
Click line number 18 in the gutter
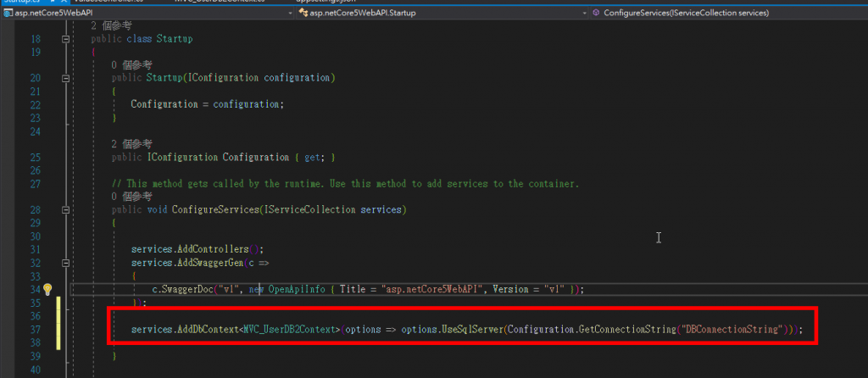tap(35, 39)
